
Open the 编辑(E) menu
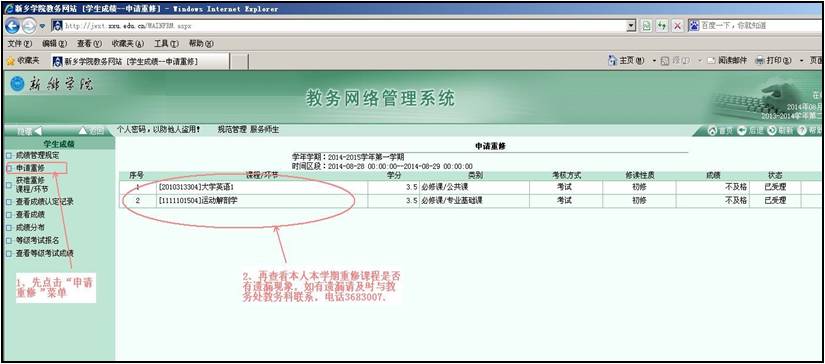pos(54,44)
